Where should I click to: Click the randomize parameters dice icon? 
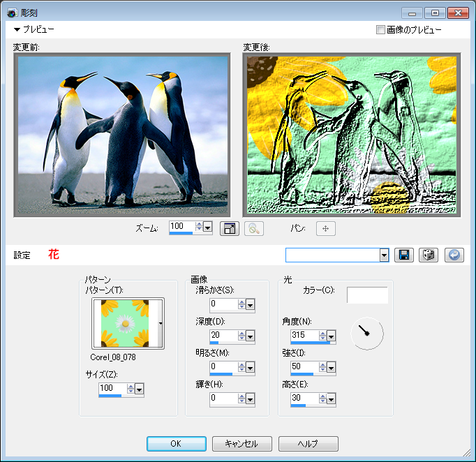(428, 255)
